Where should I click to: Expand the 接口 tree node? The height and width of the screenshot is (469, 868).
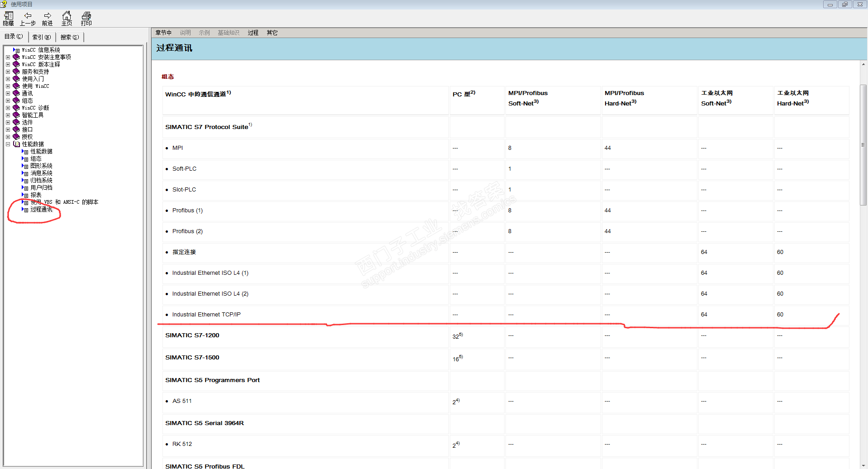point(8,130)
